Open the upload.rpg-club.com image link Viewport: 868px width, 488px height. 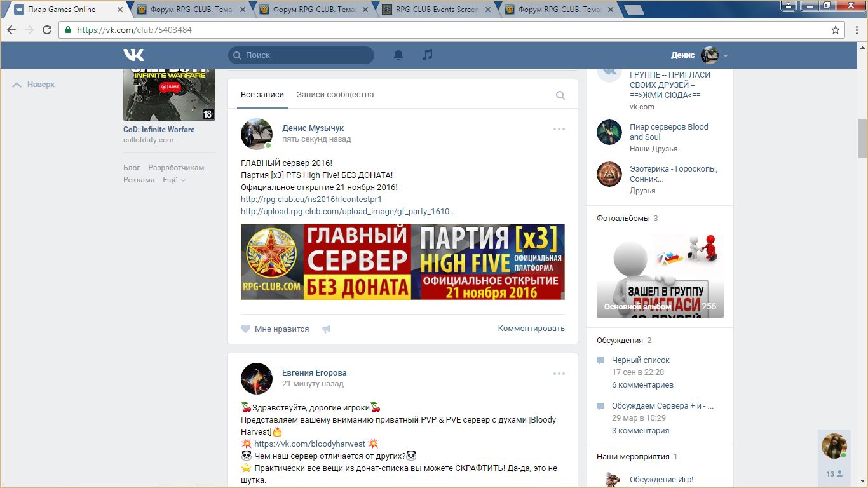tap(348, 212)
